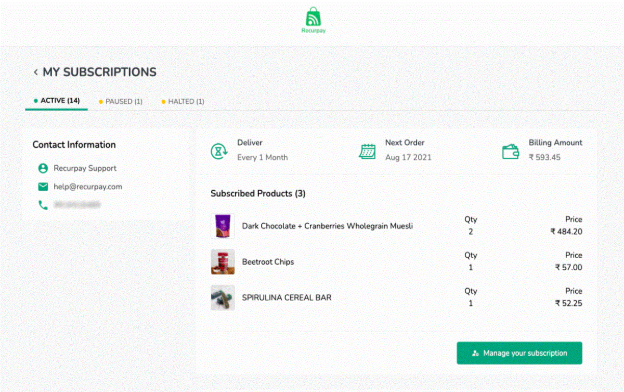Click the MY SUBSCRIPTIONS page title

coord(99,72)
